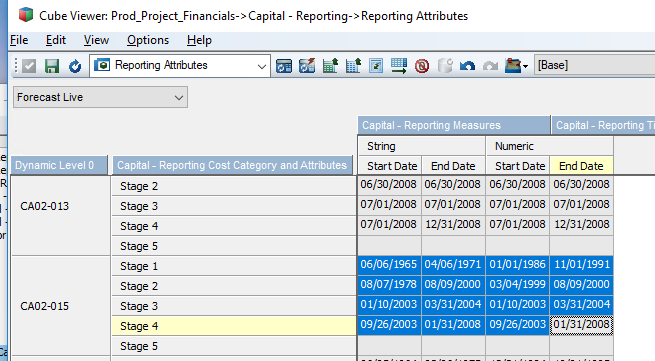Screen dimensions: 655x361
Task: Click the grid with right-arrow icon
Action: coord(399,66)
